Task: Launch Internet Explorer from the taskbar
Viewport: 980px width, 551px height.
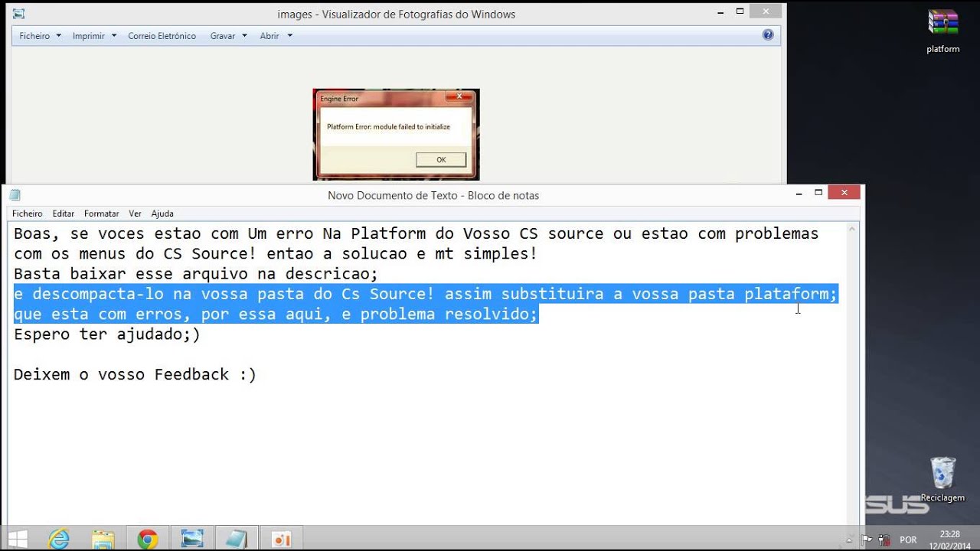Action: [59, 539]
